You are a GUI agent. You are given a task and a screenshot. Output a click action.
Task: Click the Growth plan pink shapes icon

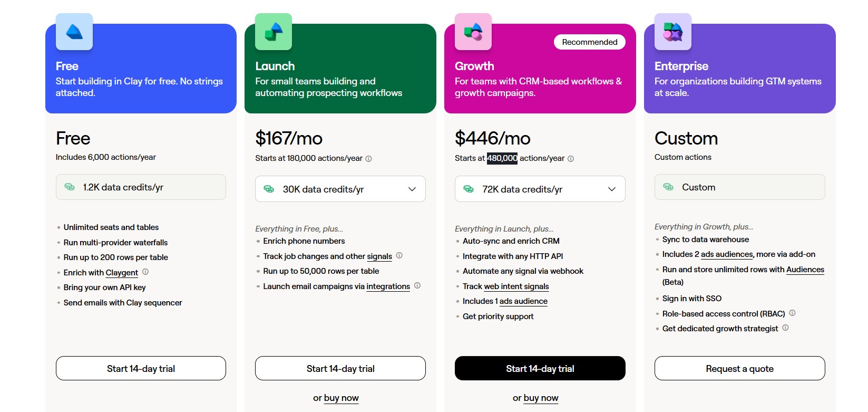tap(473, 32)
